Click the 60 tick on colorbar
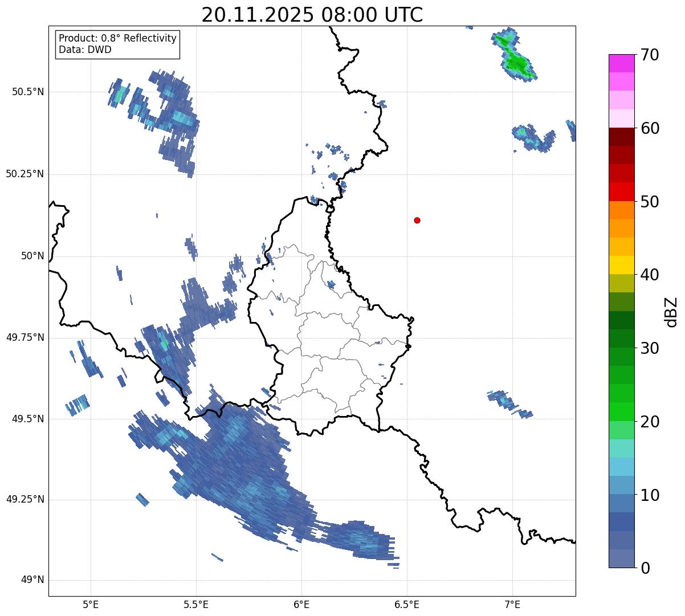 [x=649, y=128]
